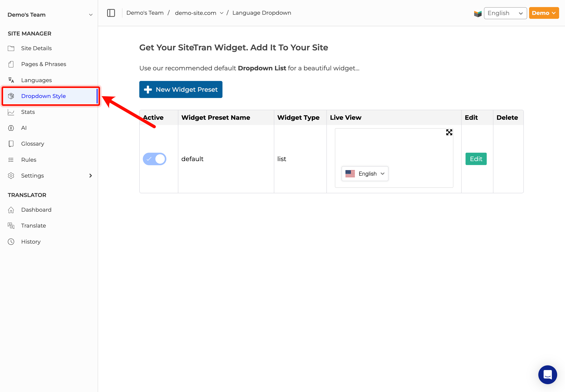
Task: Select Dropdown Style menu item
Action: coord(50,96)
